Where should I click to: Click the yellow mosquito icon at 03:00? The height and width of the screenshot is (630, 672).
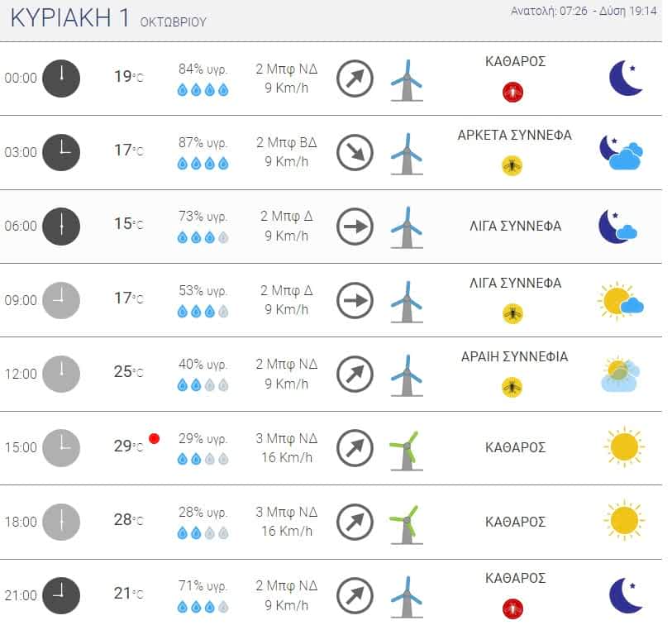tap(512, 166)
